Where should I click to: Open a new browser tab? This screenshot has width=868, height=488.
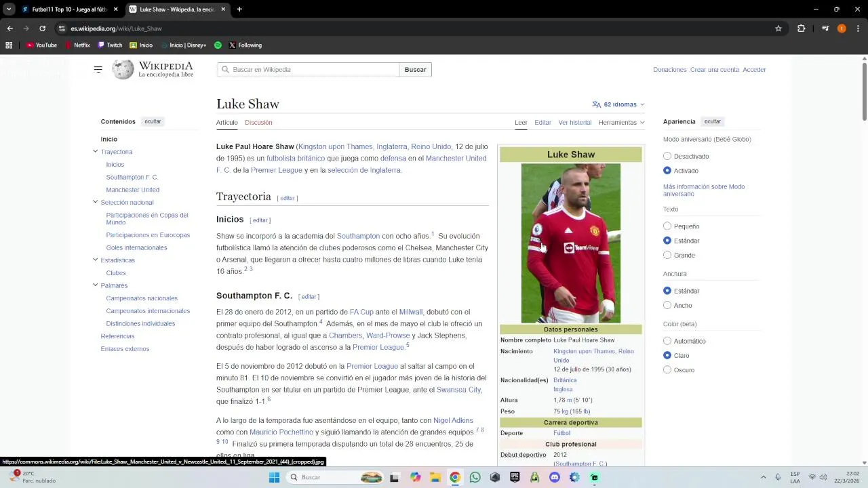239,9
